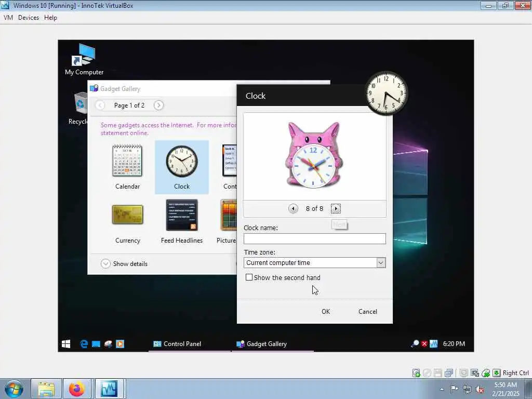Go to next page in Gadget Gallery

[158, 105]
